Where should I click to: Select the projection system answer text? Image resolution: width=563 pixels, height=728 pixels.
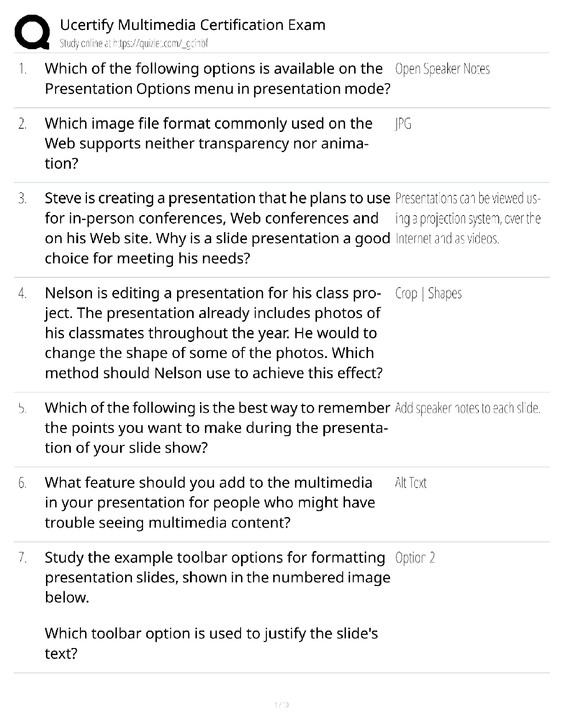(x=467, y=218)
